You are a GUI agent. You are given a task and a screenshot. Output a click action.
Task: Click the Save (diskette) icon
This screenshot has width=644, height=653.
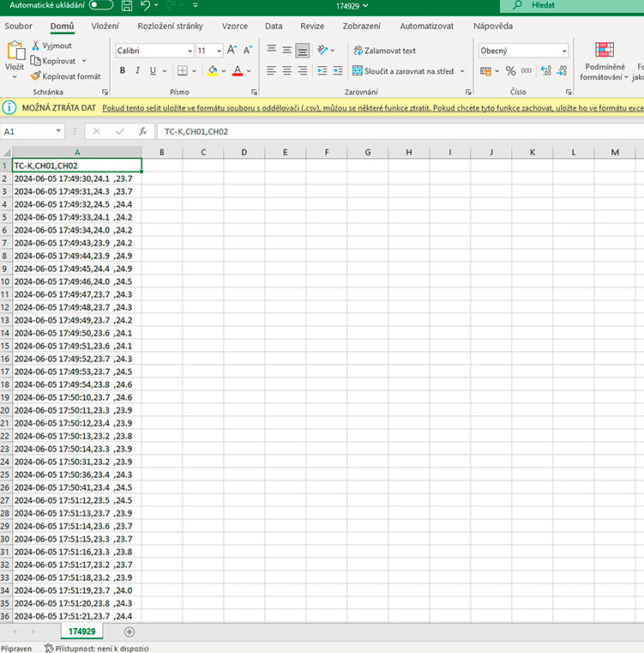point(127,6)
